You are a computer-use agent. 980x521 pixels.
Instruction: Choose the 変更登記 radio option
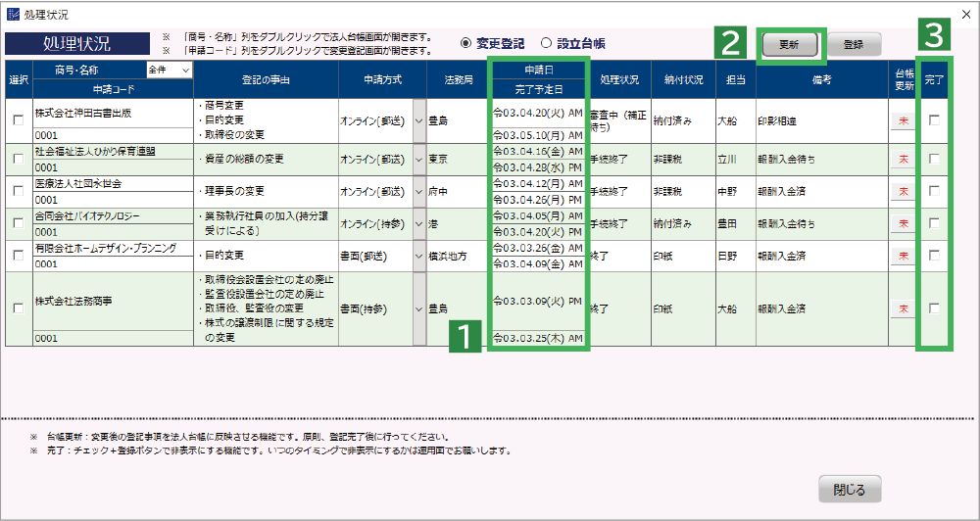[x=466, y=44]
